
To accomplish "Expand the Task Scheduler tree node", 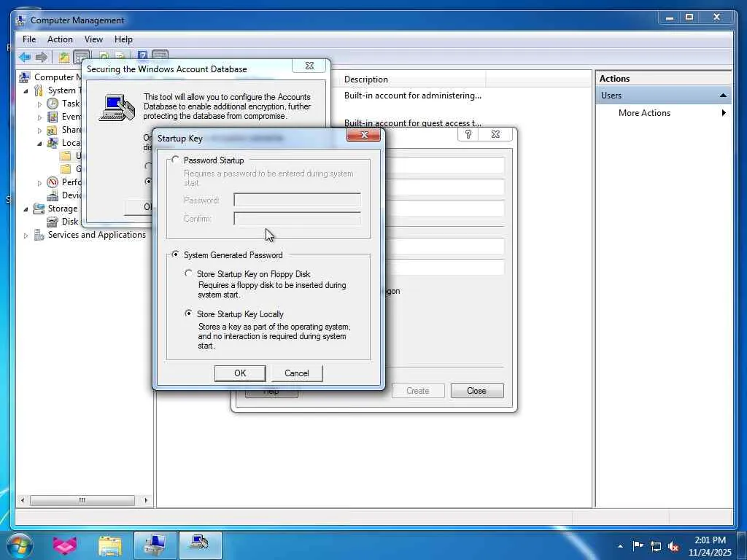I will coord(39,104).
